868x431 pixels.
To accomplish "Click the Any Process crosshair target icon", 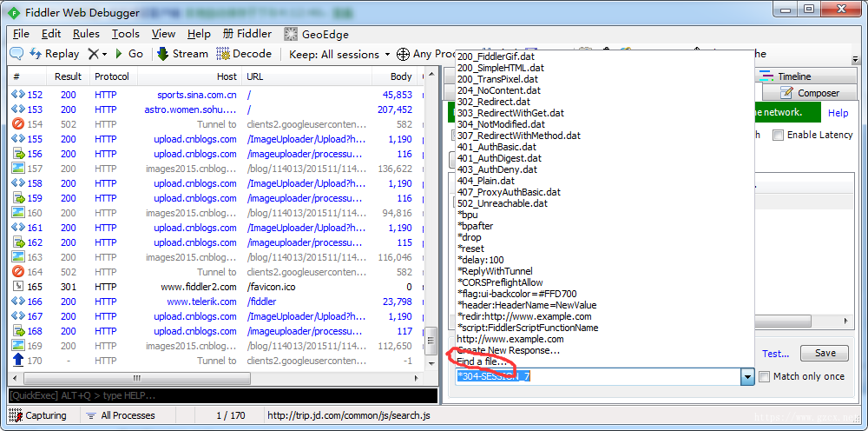I will [404, 54].
